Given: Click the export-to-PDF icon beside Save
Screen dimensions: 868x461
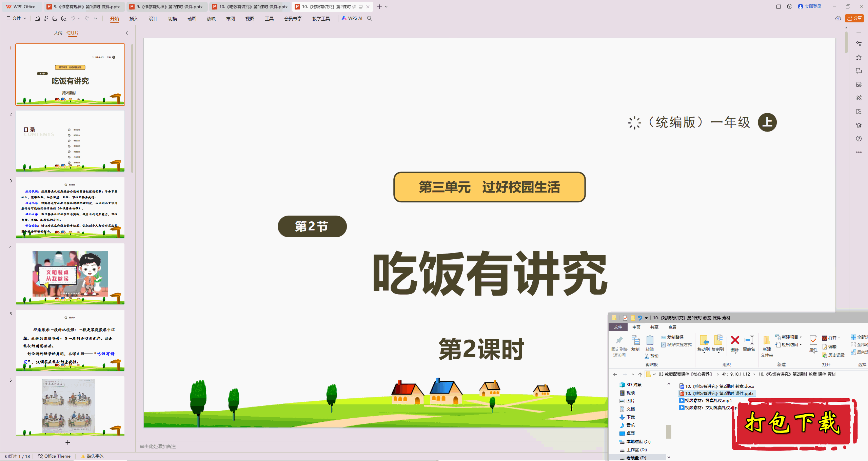Looking at the screenshot, I should click(46, 18).
